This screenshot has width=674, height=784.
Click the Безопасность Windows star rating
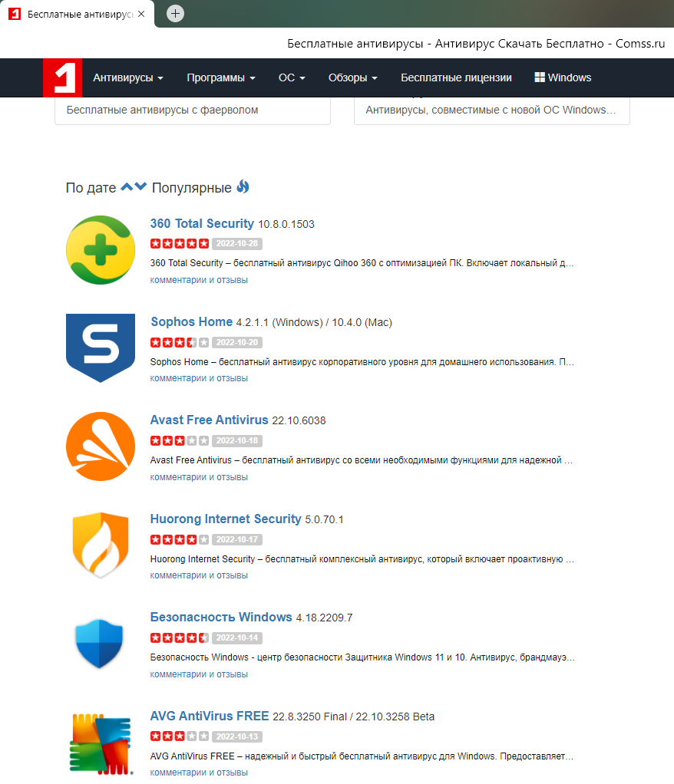(x=180, y=638)
